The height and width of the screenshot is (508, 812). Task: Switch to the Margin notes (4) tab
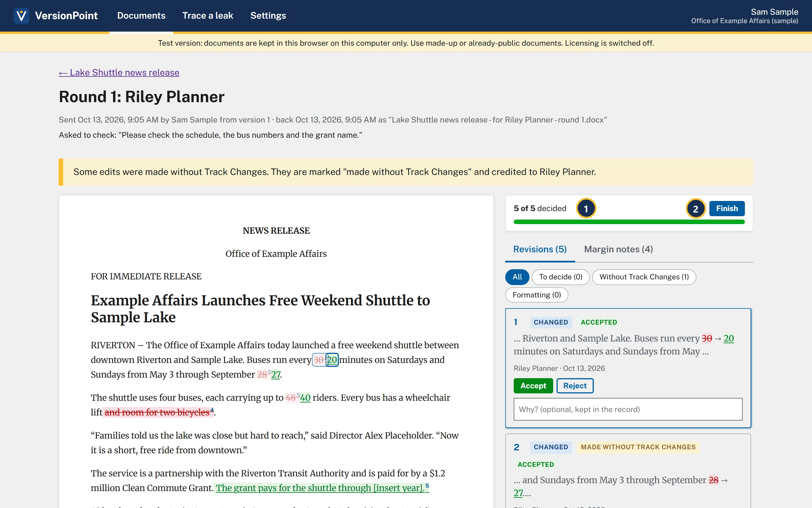click(x=618, y=249)
